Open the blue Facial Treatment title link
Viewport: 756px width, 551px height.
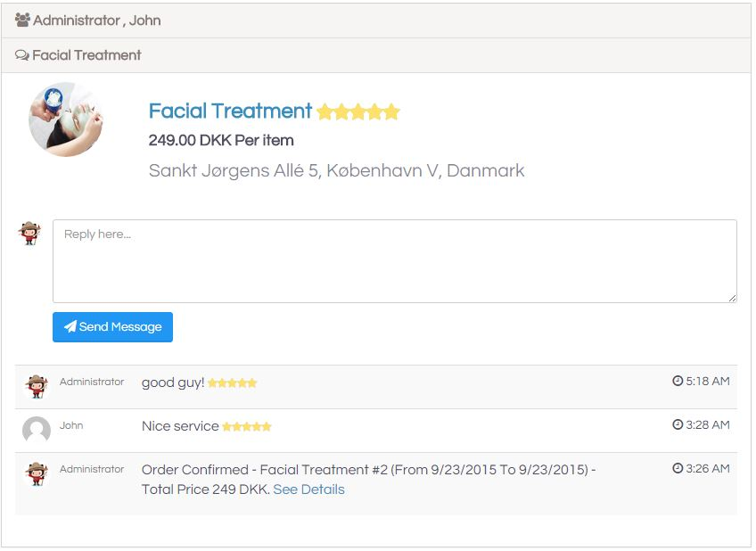230,111
